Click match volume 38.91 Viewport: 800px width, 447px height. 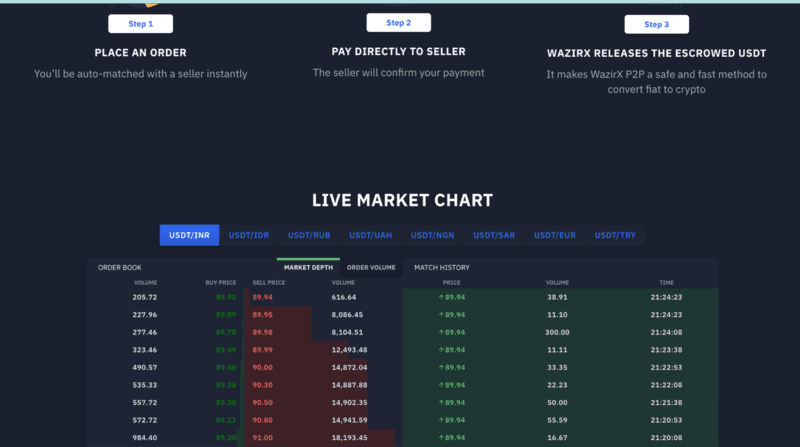point(557,297)
